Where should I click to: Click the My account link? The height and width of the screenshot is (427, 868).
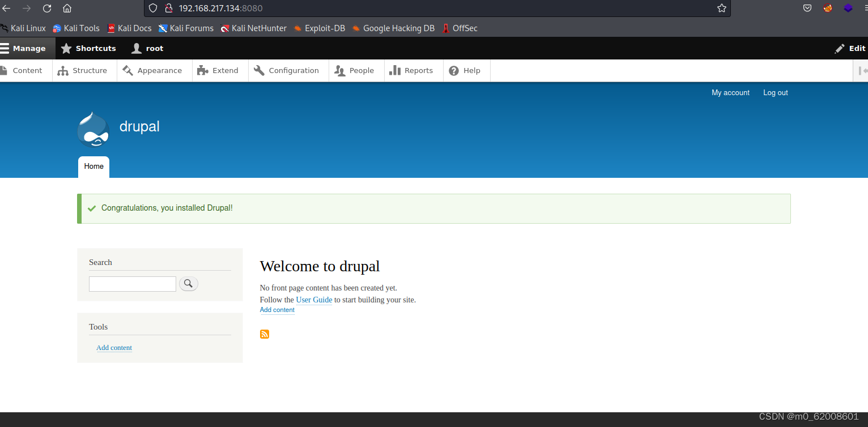730,92
